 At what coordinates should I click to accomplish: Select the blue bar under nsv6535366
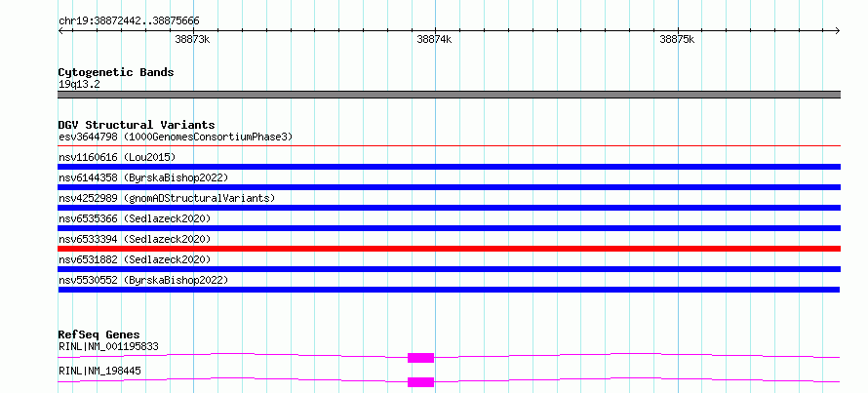click(x=449, y=228)
